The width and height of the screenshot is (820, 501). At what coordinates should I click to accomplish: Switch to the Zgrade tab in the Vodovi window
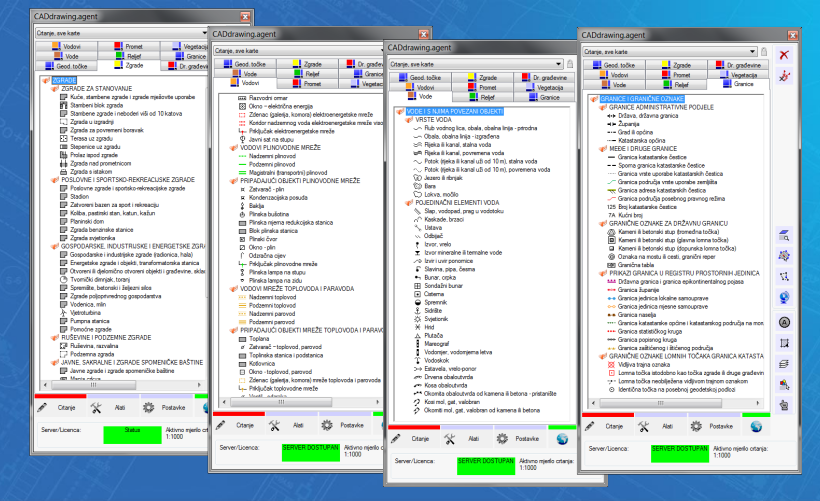tap(308, 64)
